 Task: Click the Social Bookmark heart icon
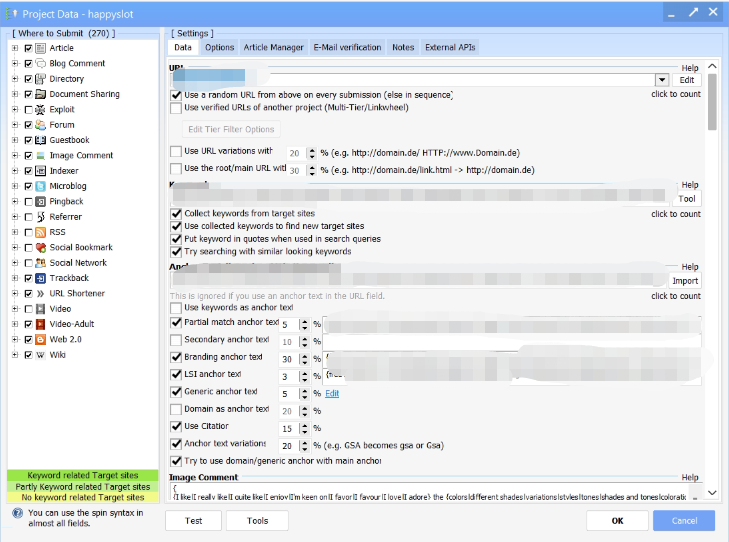point(41,247)
